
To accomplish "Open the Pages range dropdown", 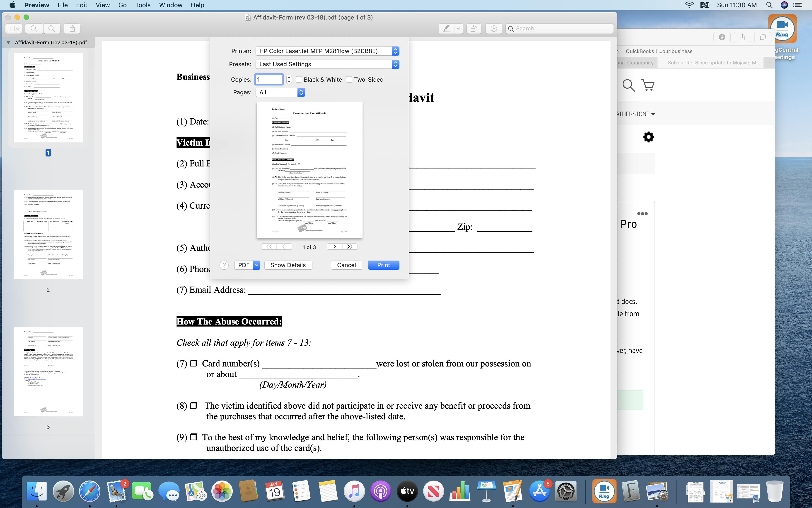I will click(280, 92).
